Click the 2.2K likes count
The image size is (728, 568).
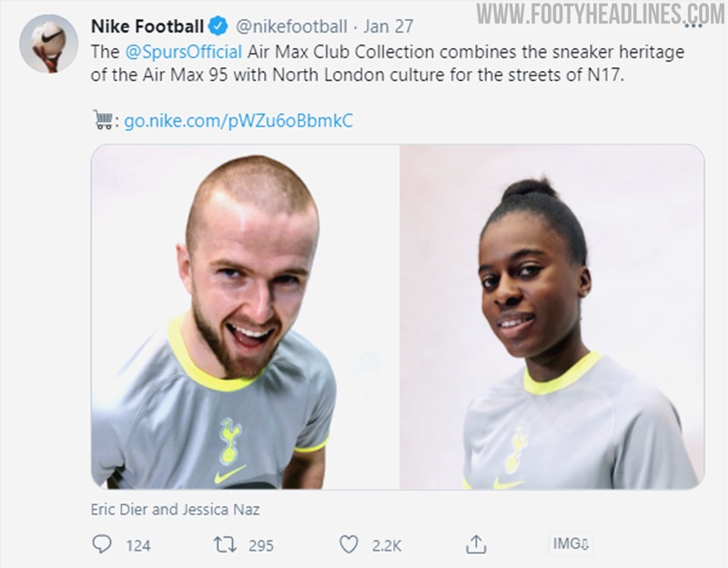(386, 545)
